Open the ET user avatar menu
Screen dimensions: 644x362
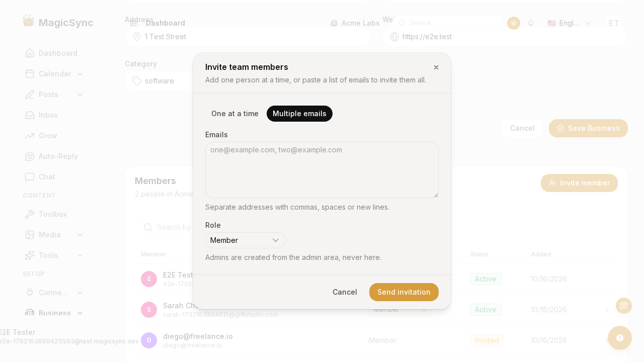tap(614, 23)
